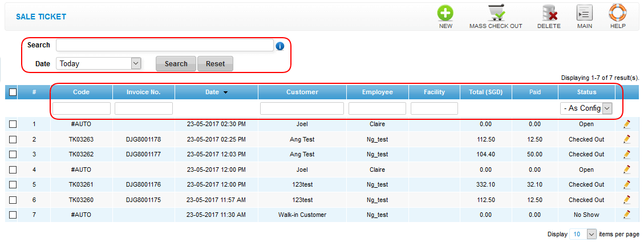Click the Facility filter input box
Image resolution: width=644 pixels, height=242 pixels.
(434, 108)
